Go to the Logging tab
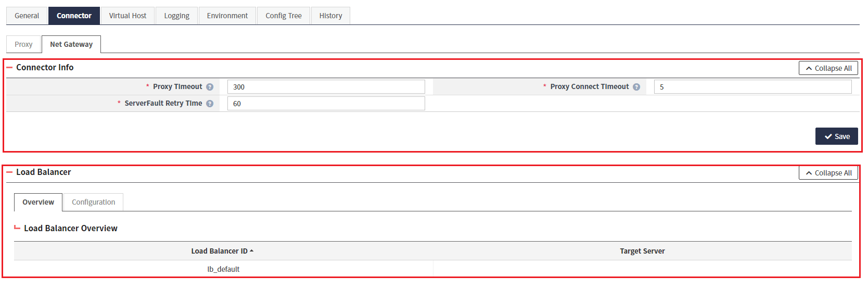 click(x=177, y=16)
